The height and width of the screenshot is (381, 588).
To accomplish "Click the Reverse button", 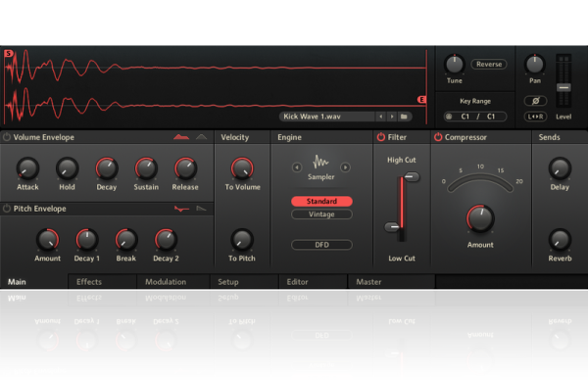I will pos(489,64).
